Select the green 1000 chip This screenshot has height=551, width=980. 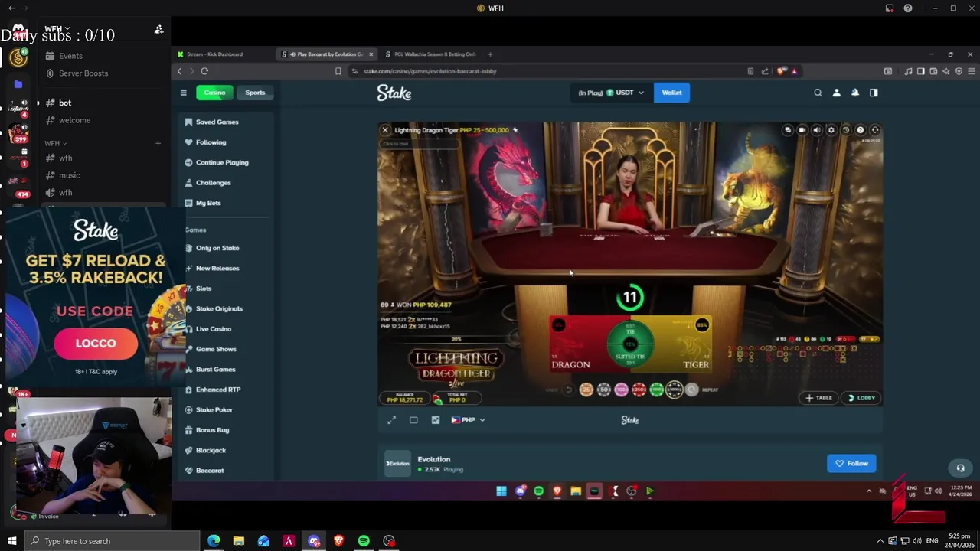coord(657,390)
